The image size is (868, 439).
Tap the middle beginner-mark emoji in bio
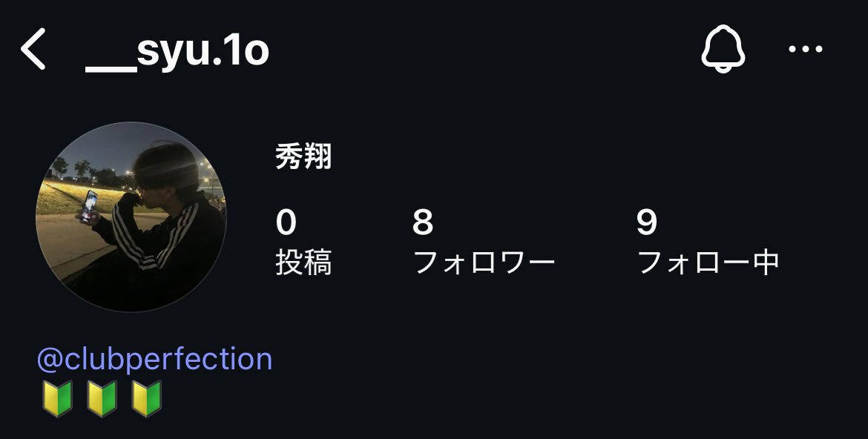102,399
